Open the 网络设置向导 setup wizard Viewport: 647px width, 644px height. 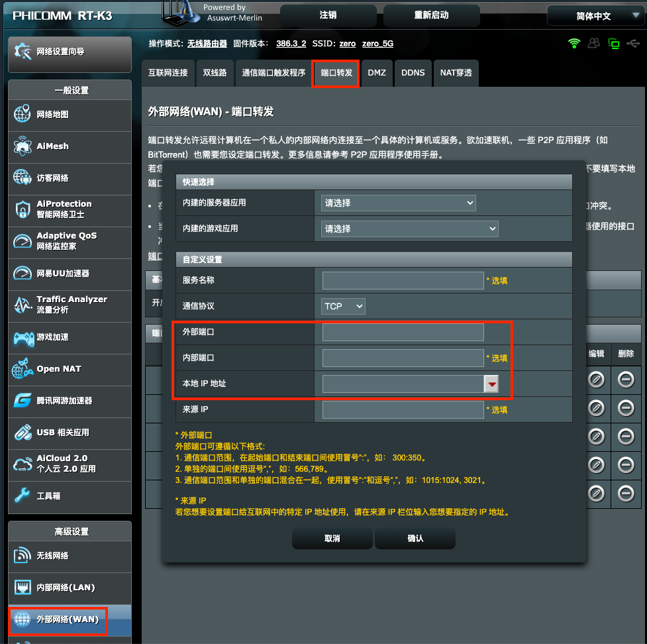[x=70, y=54]
